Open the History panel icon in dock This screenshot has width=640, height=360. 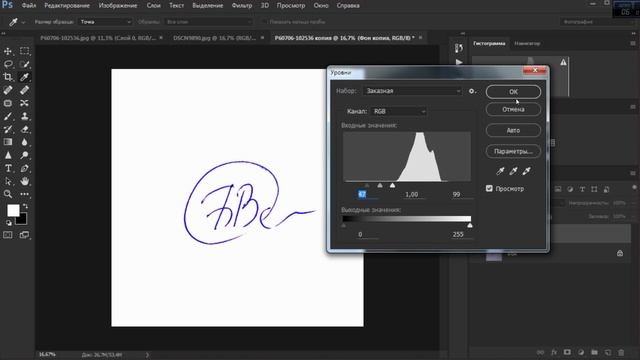(459, 49)
